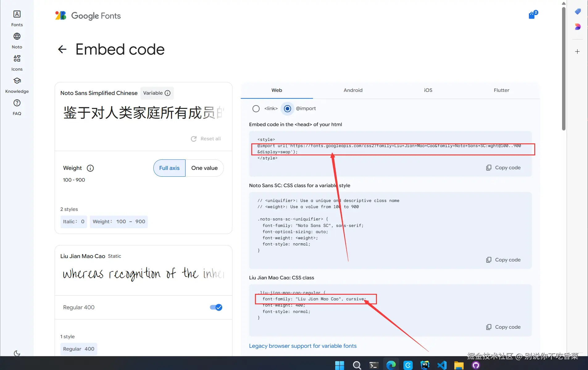Image resolution: width=588 pixels, height=370 pixels.
Task: Click the page vertical scrollbar
Action: (564, 68)
